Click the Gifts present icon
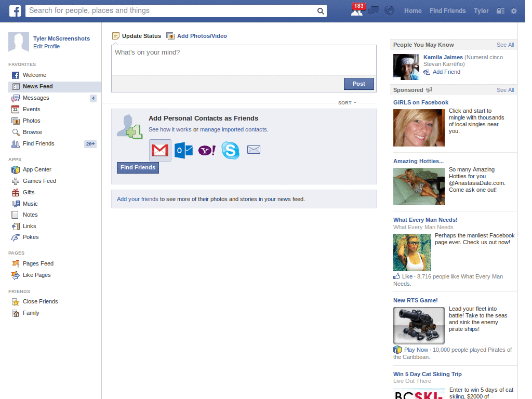 point(16,192)
